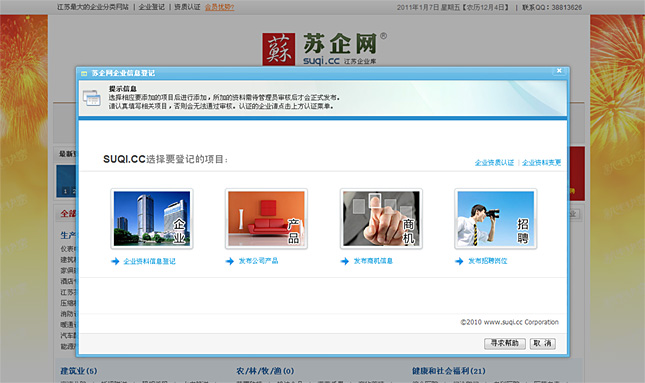Click the red 蘇 logo icon

point(279,49)
